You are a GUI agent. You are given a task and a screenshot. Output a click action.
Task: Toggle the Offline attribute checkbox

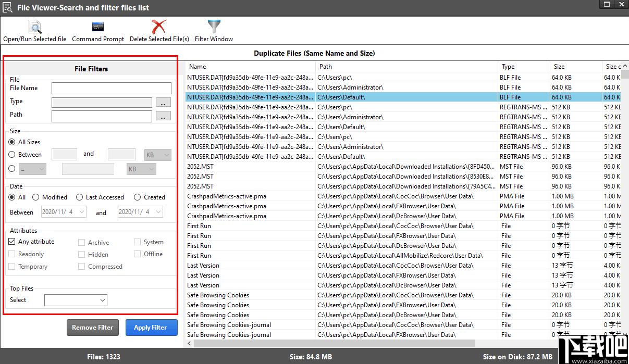[137, 254]
